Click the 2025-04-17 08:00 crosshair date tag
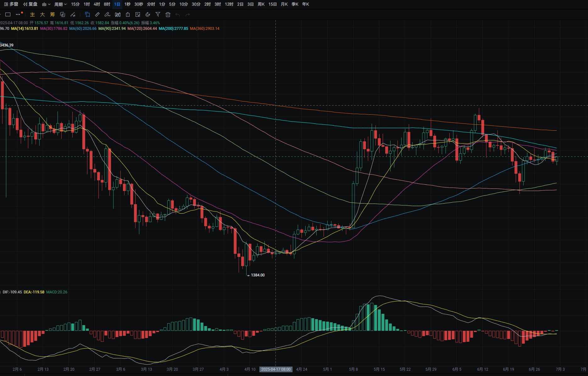Viewport: 588px width, 376px height. click(276, 369)
